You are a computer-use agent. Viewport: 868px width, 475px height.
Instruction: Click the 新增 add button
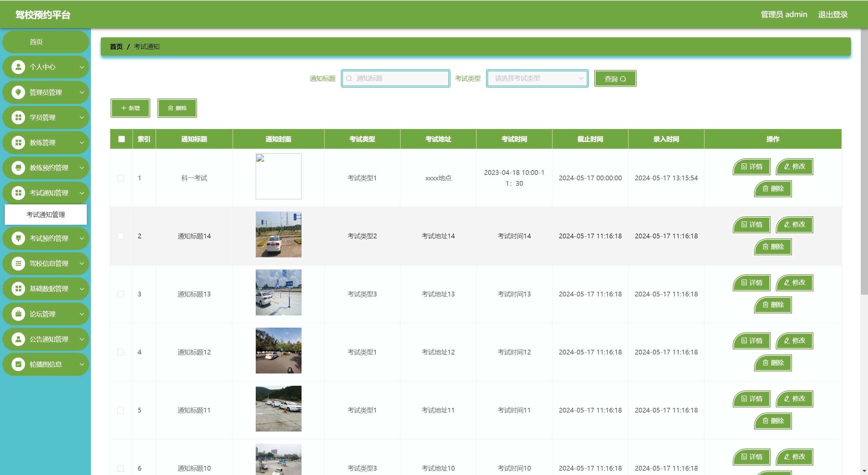[130, 108]
